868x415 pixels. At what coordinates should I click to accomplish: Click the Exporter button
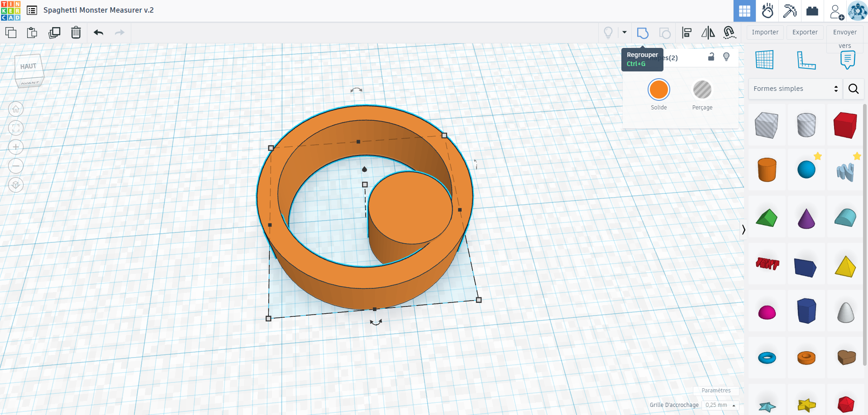[x=805, y=32]
